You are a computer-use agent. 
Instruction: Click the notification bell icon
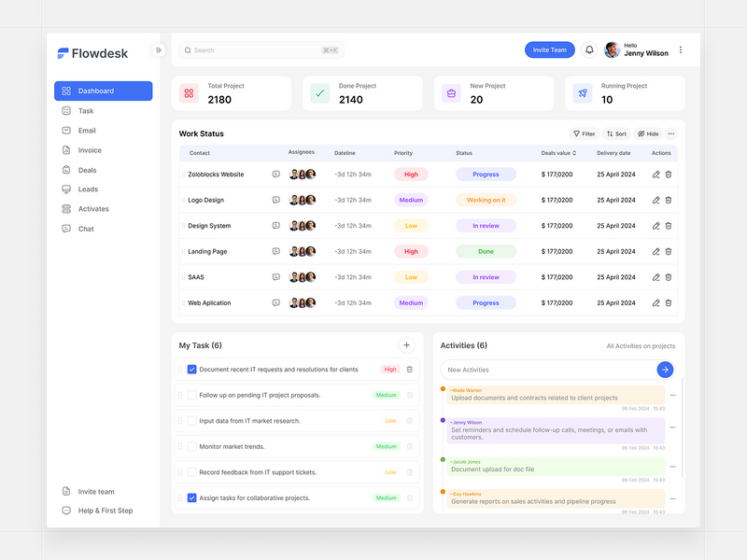(x=588, y=49)
